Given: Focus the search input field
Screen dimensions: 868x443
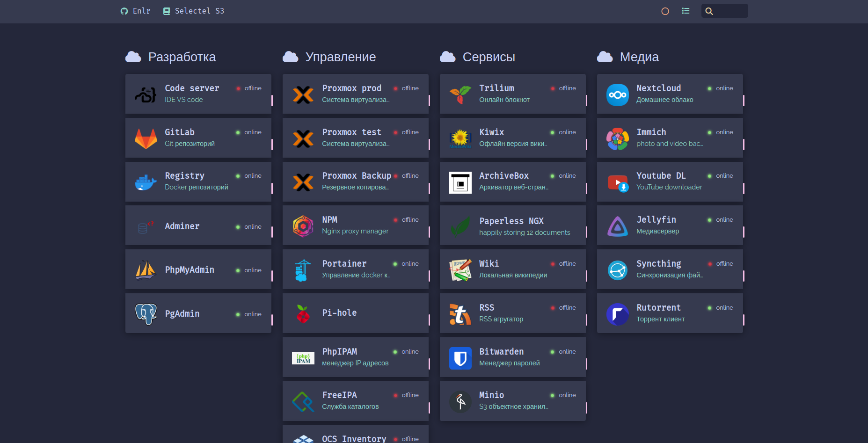Looking at the screenshot, I should coord(724,11).
